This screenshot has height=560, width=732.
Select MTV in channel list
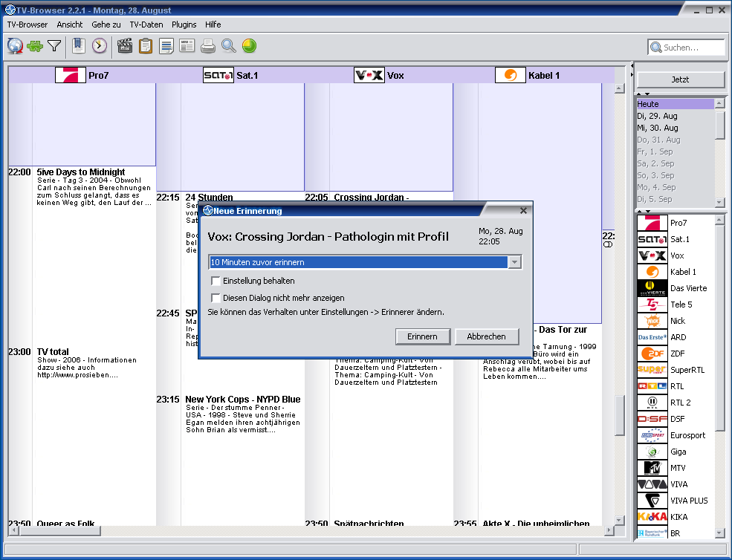point(676,468)
